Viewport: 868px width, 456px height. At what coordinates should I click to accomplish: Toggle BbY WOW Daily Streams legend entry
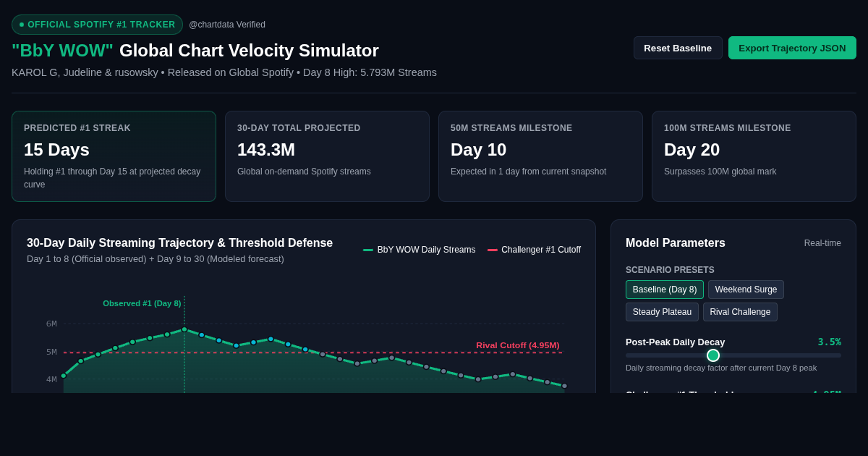420,250
